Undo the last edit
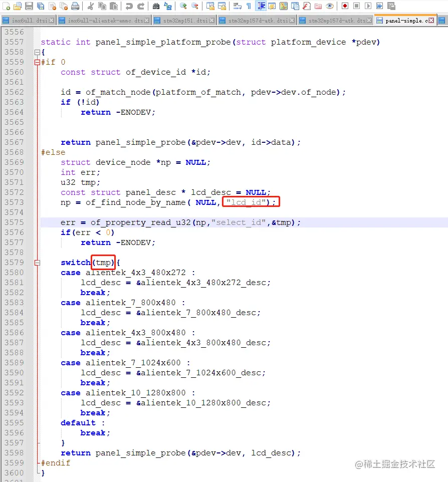The image size is (448, 482). [129, 6]
